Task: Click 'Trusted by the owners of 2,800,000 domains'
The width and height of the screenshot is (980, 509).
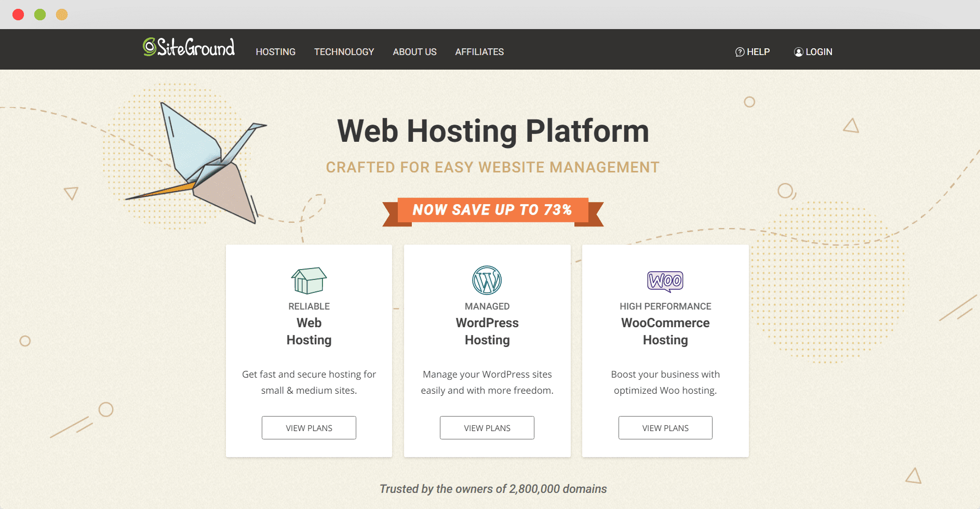Action: coord(493,489)
